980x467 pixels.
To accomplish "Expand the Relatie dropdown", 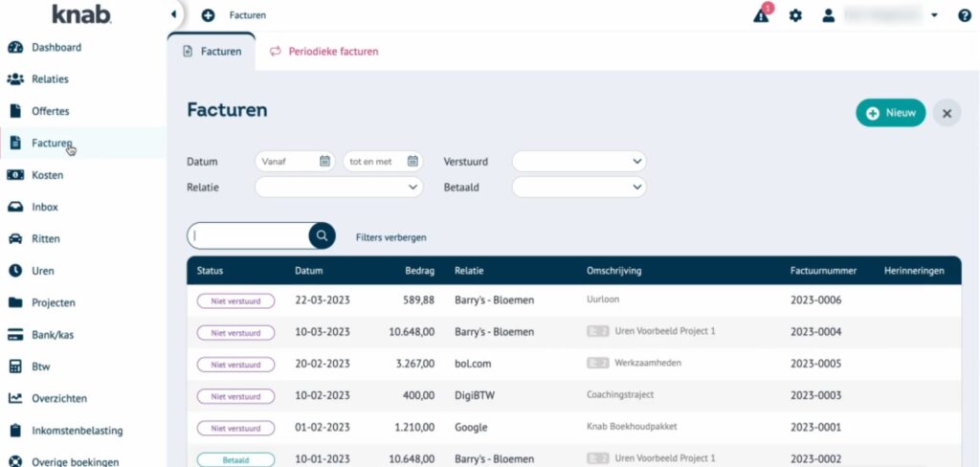I will point(338,188).
